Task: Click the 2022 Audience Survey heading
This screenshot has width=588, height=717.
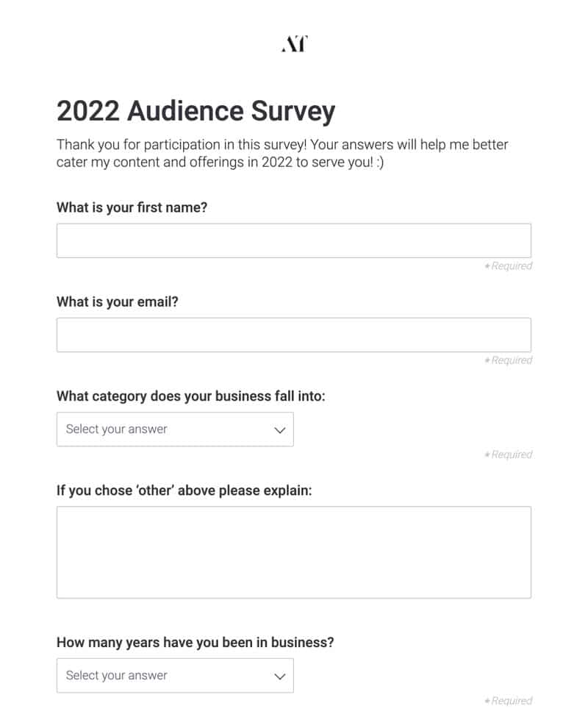Action: [196, 111]
